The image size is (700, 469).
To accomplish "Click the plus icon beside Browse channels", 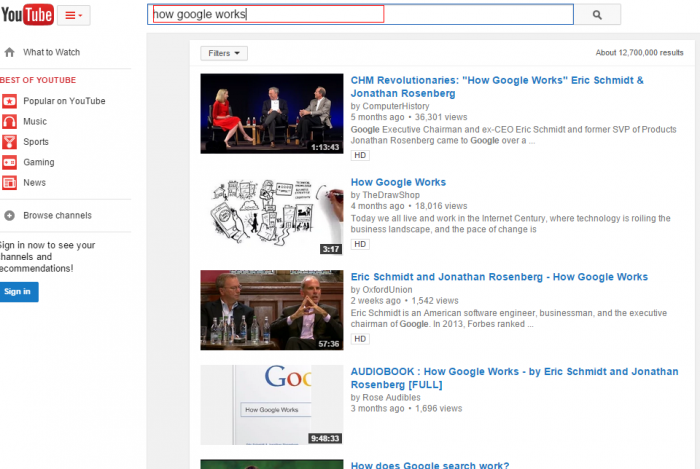I will (x=9, y=216).
